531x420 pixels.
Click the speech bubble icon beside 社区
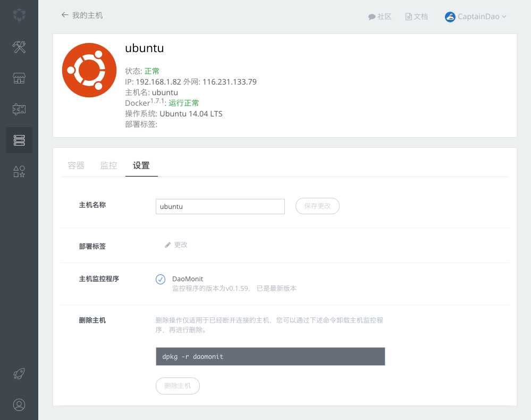point(372,17)
